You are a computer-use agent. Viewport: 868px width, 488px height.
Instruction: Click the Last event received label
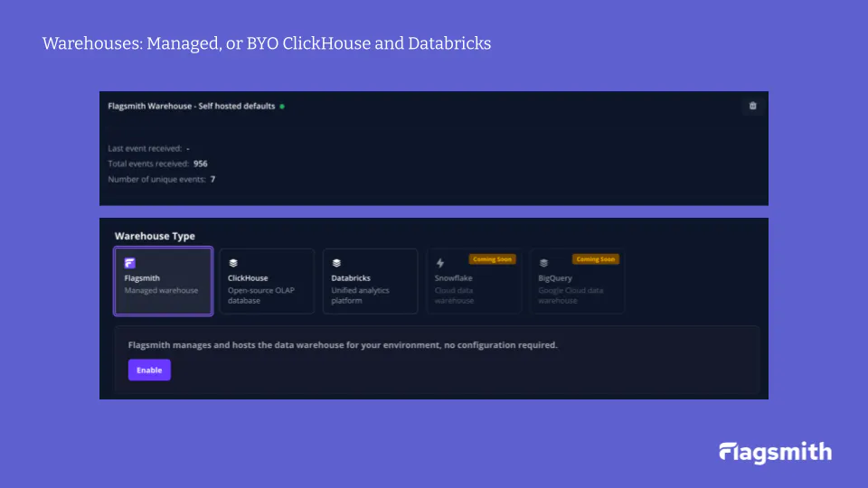coord(145,148)
